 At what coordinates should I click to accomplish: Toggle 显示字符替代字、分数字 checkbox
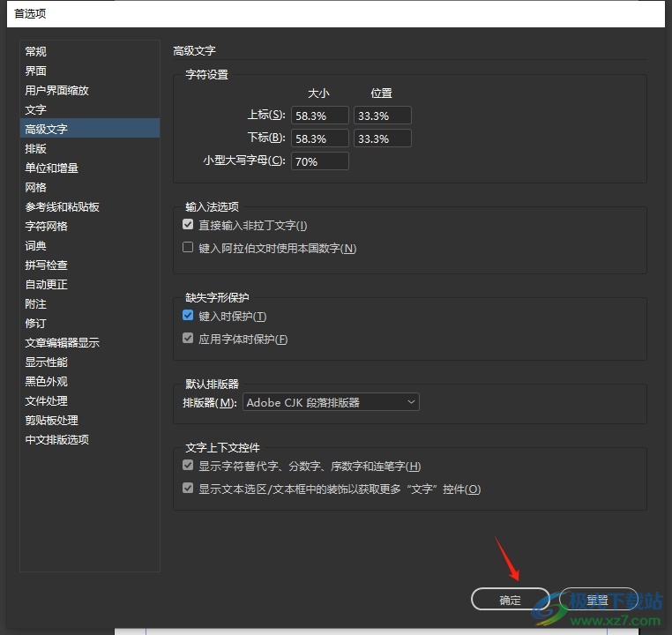(188, 466)
